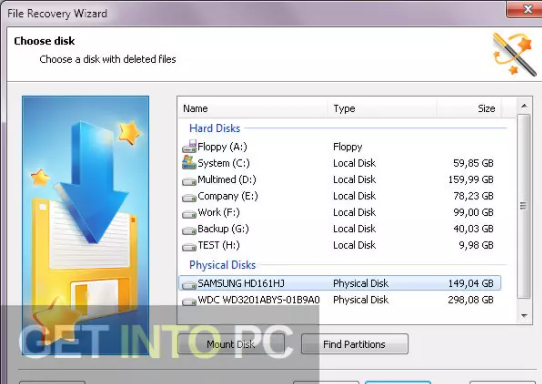Click the Company (E:) drive icon
542x384 pixels.
(189, 197)
